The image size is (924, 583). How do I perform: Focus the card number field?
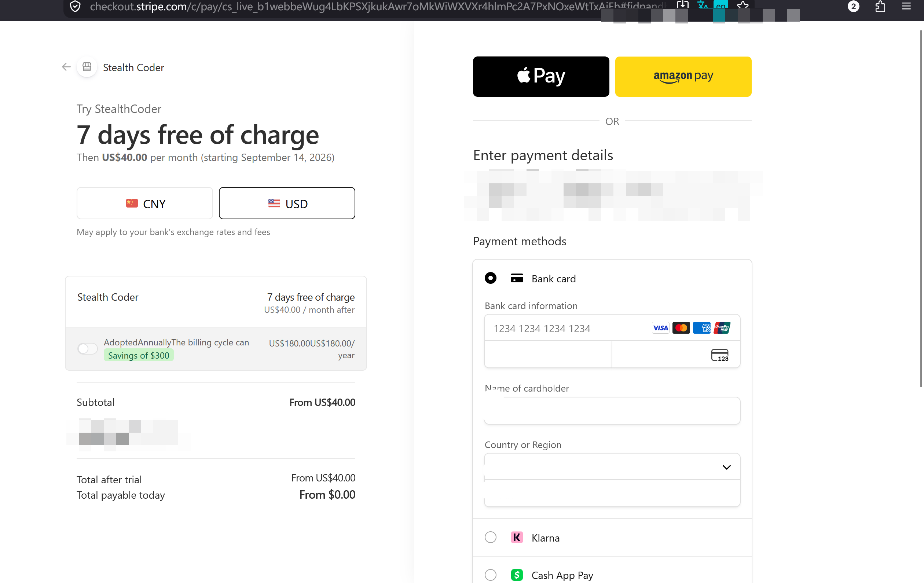pyautogui.click(x=612, y=328)
